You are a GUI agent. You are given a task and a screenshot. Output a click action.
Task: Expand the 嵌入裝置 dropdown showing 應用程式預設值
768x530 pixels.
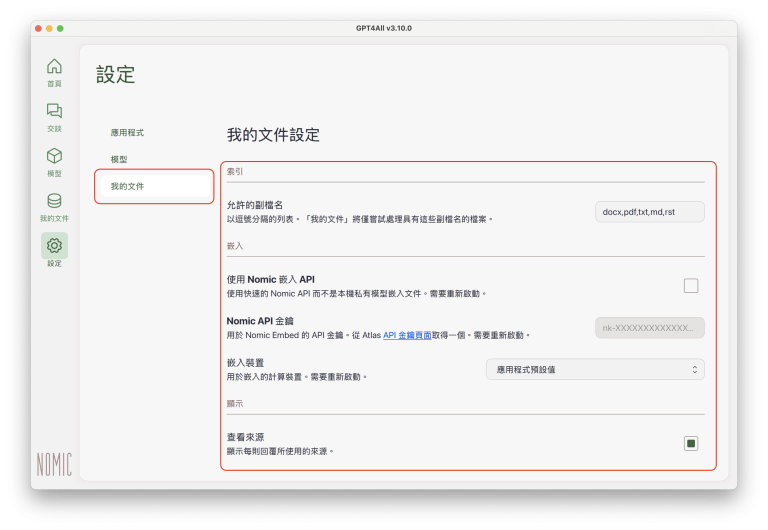(594, 370)
